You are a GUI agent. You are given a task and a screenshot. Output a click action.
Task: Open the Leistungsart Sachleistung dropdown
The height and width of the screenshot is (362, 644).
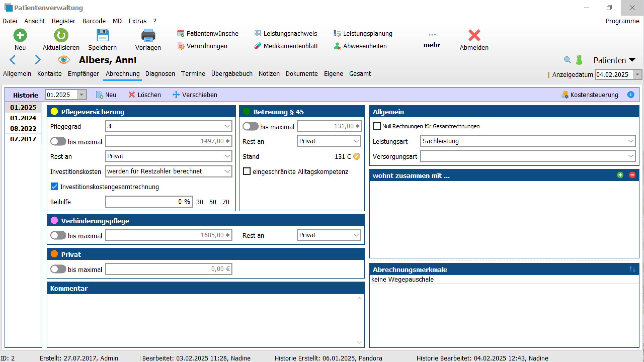coord(630,141)
